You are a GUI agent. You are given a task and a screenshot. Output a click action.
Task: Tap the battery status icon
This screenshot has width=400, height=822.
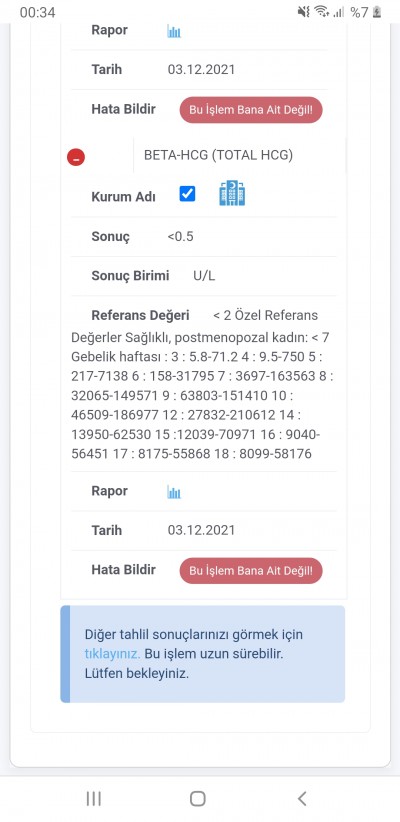377,12
